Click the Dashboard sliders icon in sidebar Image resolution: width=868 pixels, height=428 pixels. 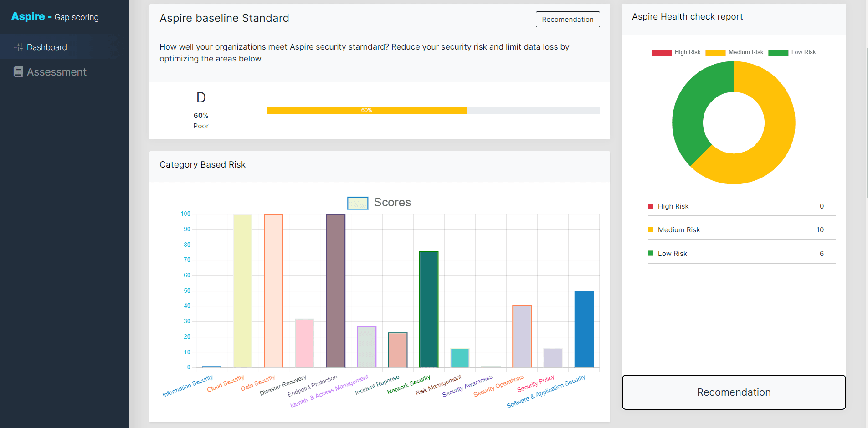click(18, 47)
